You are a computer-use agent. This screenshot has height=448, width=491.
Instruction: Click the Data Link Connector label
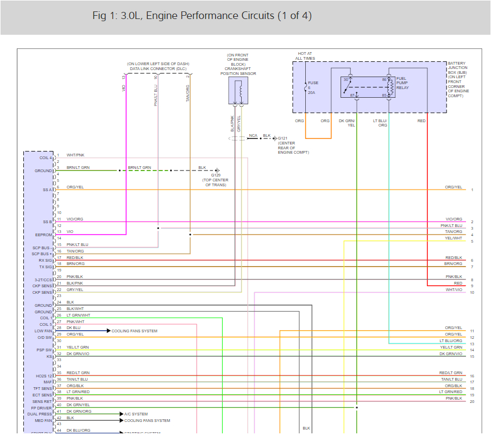tap(158, 69)
